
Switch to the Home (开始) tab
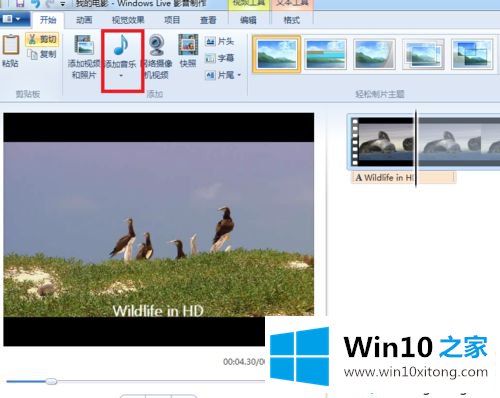coord(48,20)
